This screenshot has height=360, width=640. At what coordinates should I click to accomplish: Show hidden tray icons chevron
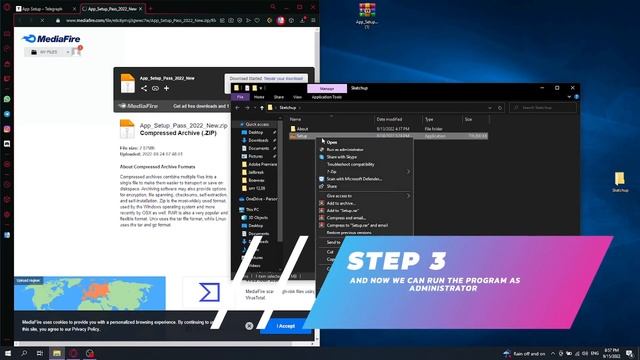(x=553, y=353)
